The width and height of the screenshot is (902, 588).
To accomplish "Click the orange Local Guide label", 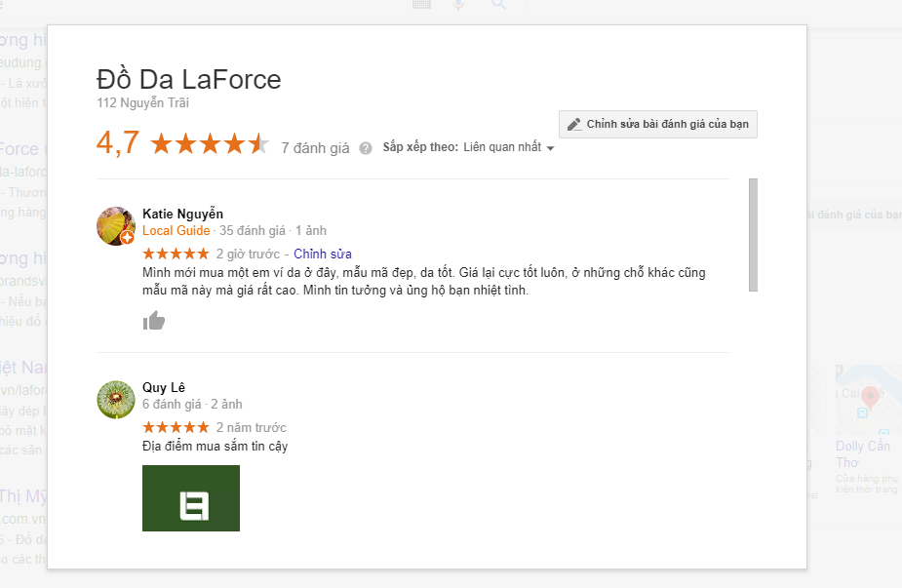I will [x=176, y=231].
